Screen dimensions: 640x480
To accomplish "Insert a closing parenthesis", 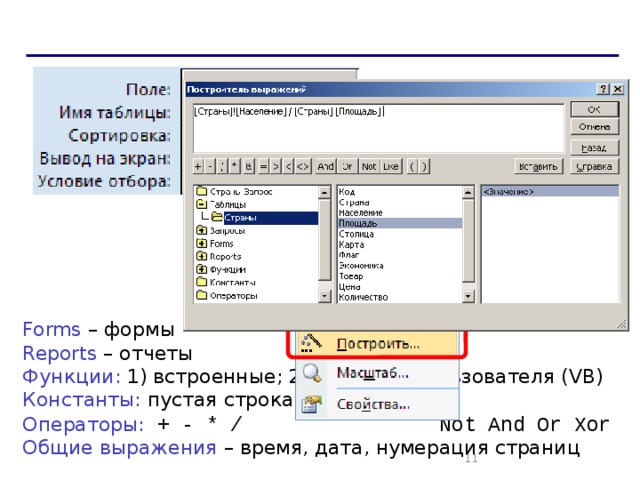I will tap(424, 167).
